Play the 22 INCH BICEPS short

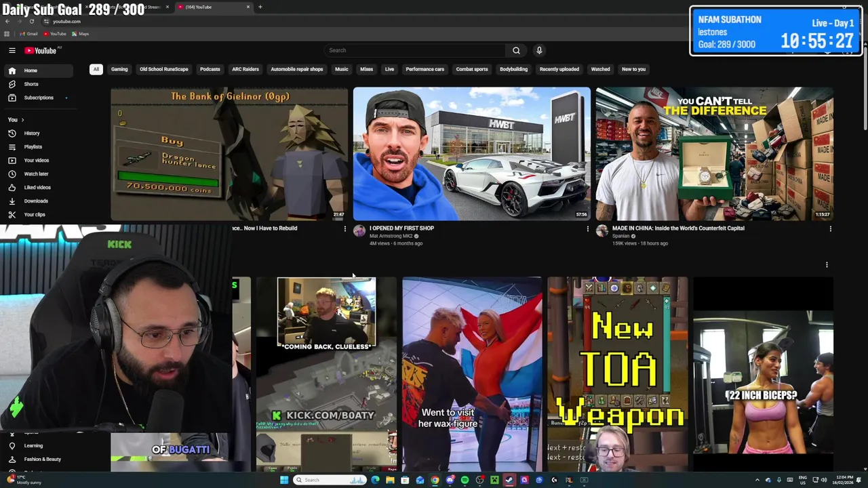[x=763, y=374]
